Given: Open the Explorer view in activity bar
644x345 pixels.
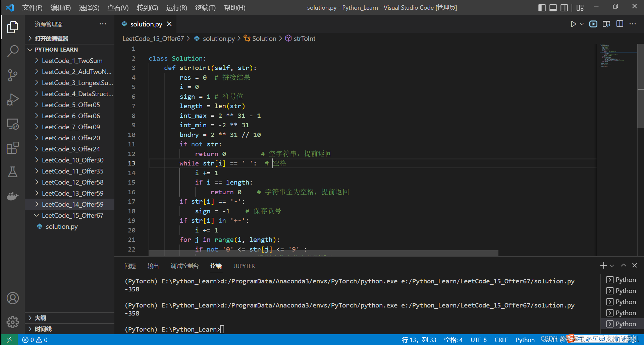Looking at the screenshot, I should point(12,27).
